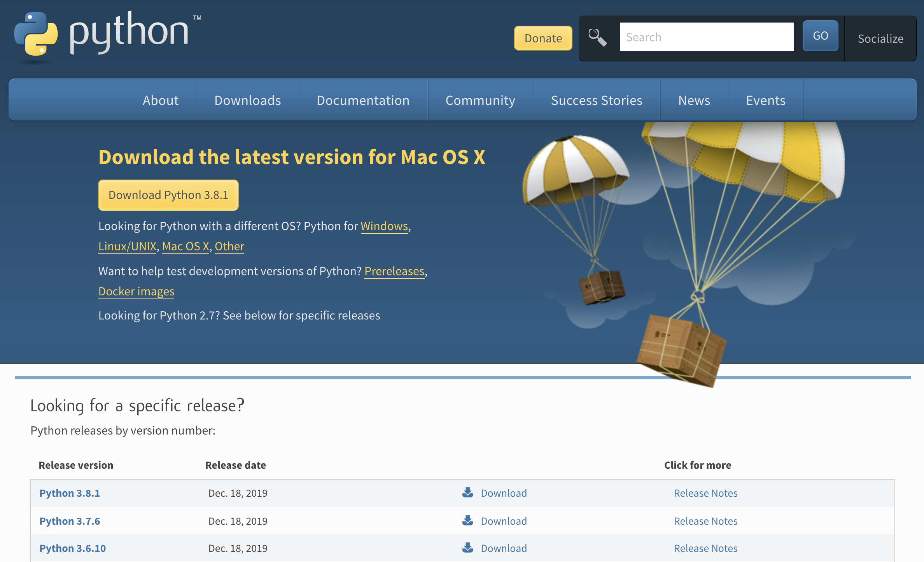Click release date in Python 3.7.6 row
This screenshot has height=562, width=924.
point(238,521)
